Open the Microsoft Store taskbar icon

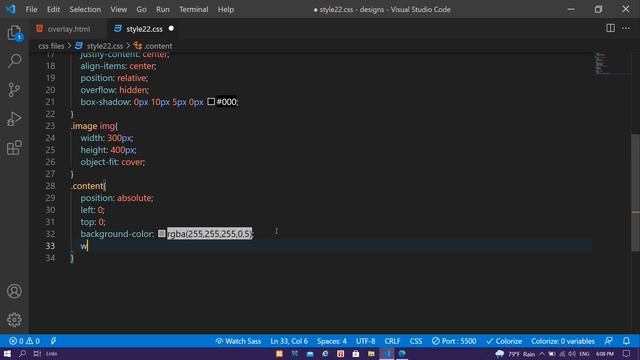pyautogui.click(x=356, y=353)
